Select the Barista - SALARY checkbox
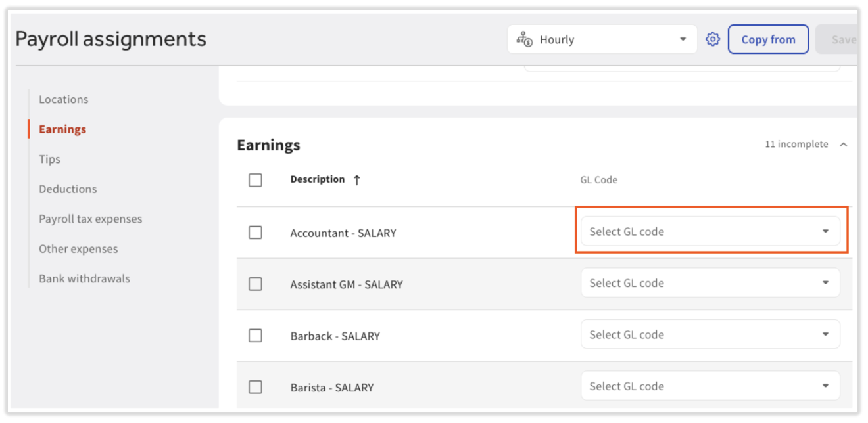Screen dimensions: 868x423 tap(255, 387)
